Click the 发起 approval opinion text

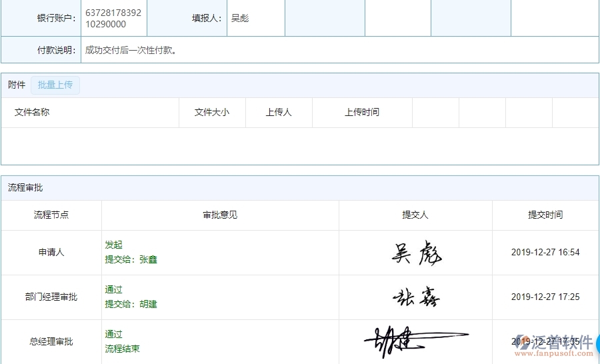pyautogui.click(x=113, y=245)
